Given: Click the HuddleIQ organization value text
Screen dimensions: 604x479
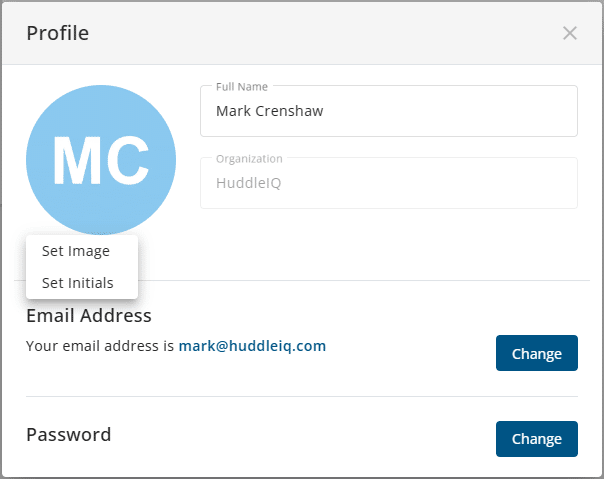Looking at the screenshot, I should 248,183.
